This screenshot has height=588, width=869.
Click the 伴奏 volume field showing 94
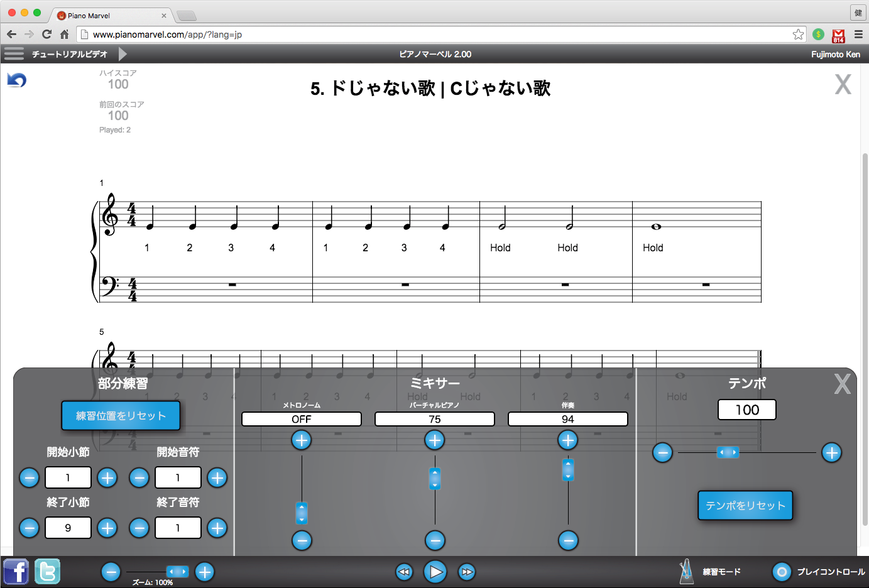click(568, 419)
